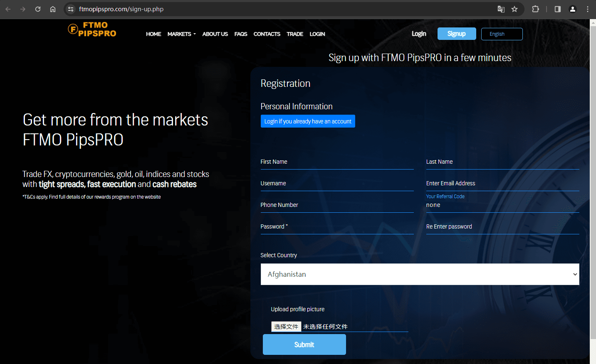Click 'Sign up with FTMO PipsPRO in a few minutes'

(420, 58)
